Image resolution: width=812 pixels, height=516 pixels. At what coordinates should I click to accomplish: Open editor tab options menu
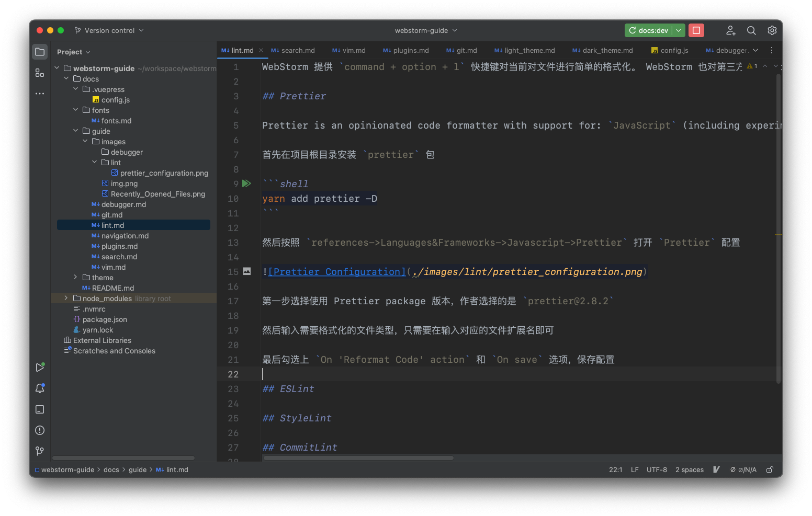pyautogui.click(x=772, y=50)
